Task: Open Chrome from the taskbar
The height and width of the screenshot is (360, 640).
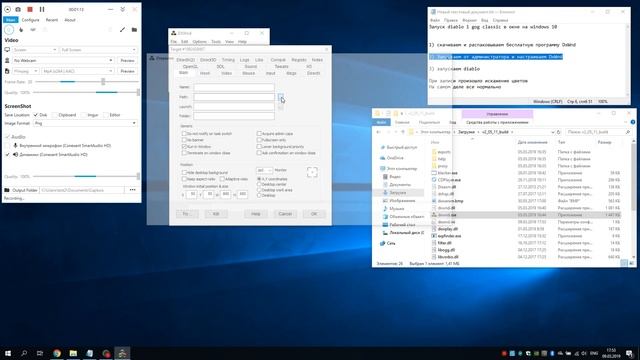Action: (x=57, y=353)
